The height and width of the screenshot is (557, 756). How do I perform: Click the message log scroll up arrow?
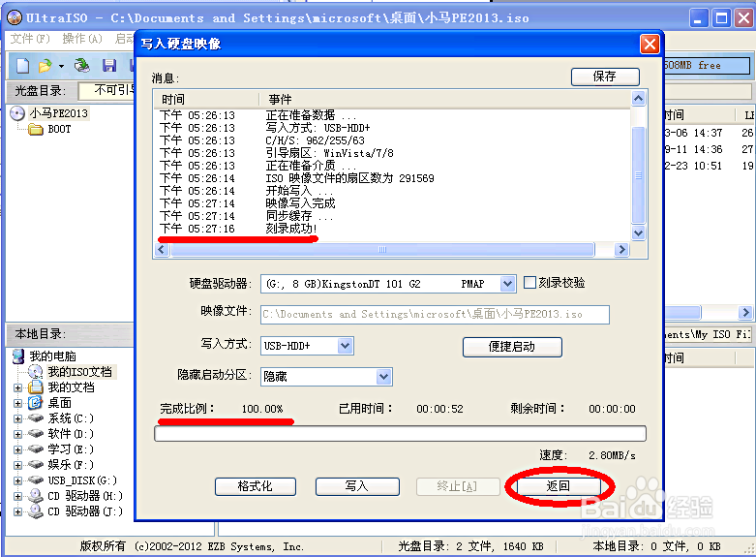point(638,99)
